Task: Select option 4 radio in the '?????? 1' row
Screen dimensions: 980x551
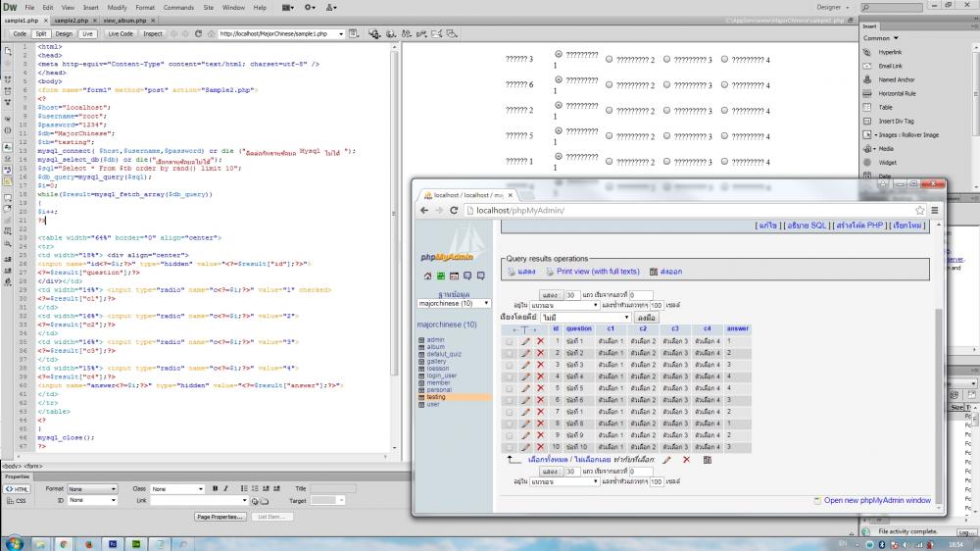Action: point(724,162)
